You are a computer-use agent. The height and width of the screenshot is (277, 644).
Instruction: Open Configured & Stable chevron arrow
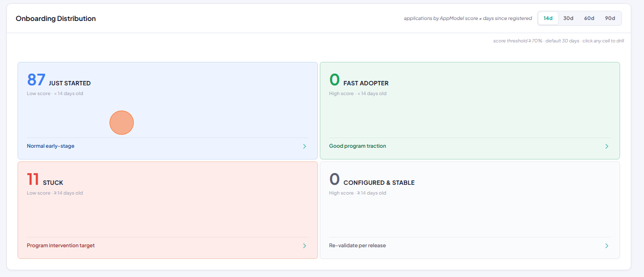(x=607, y=246)
